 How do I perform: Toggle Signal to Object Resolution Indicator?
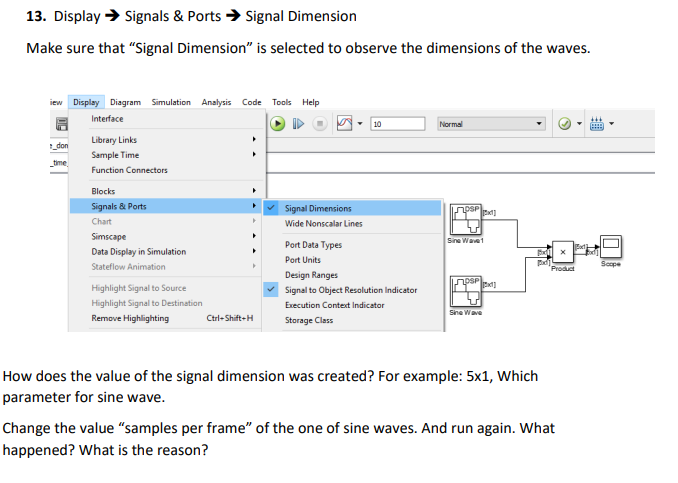point(352,290)
